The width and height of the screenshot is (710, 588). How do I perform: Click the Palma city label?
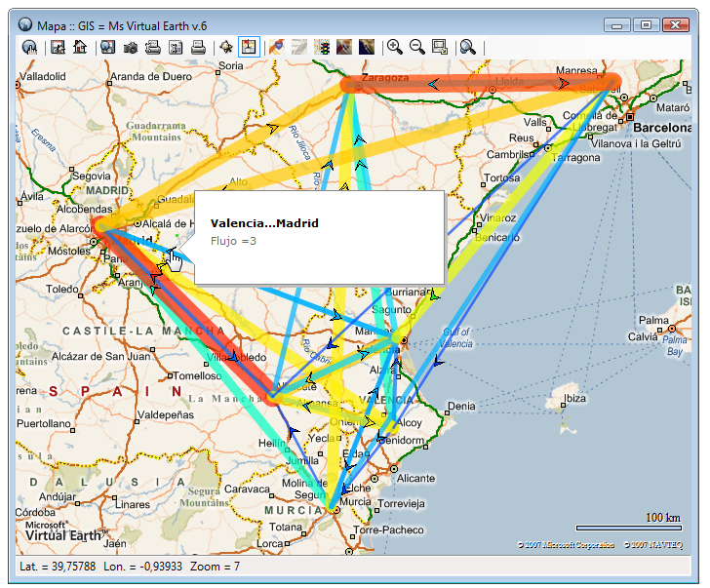(653, 320)
